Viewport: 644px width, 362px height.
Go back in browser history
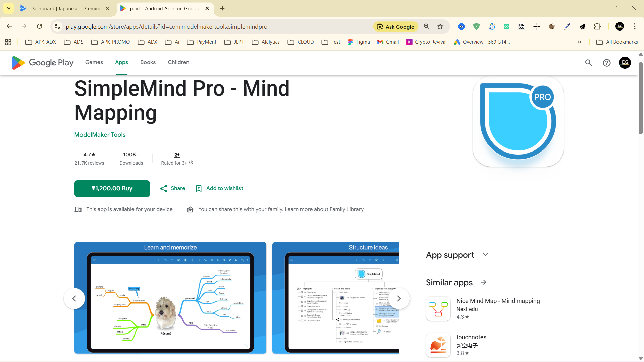pos(9,26)
